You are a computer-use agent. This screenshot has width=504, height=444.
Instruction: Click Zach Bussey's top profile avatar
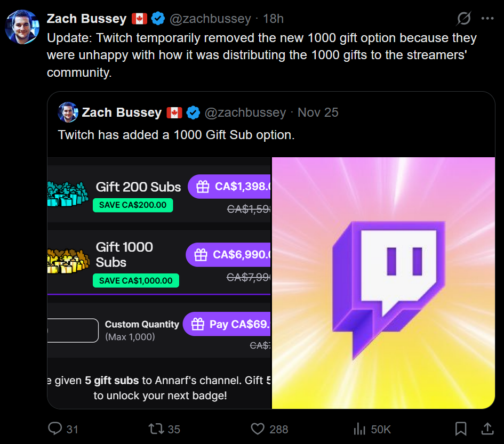coord(22,27)
